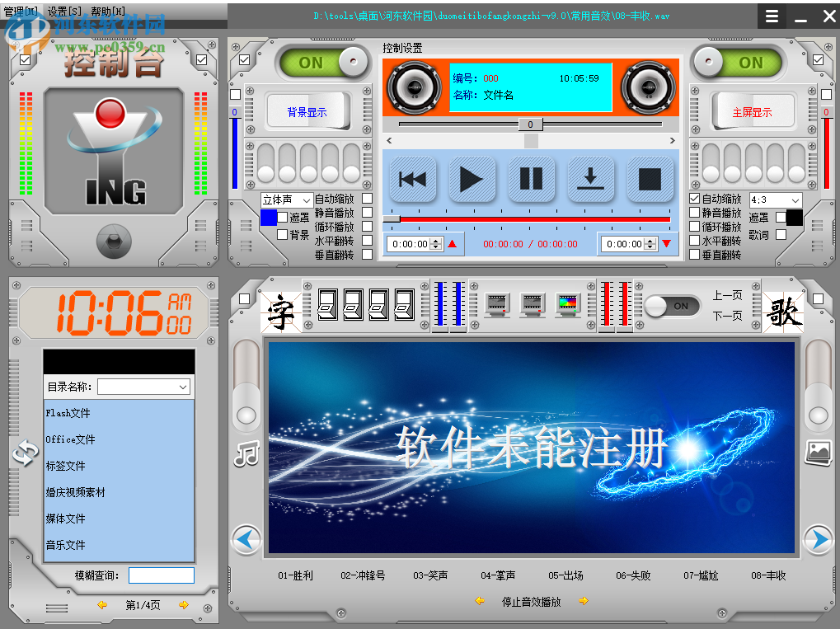
Task: Click the picture gallery icon
Action: click(819, 453)
